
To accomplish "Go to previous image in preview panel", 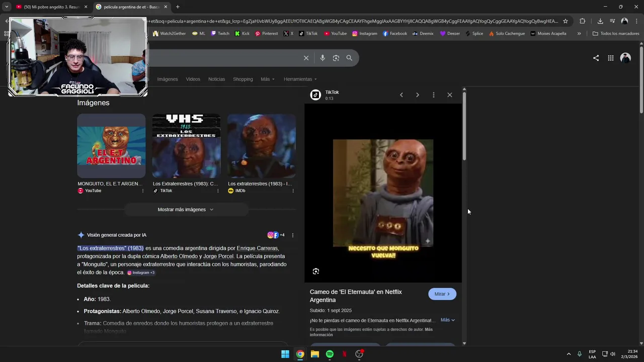I will 401,95.
